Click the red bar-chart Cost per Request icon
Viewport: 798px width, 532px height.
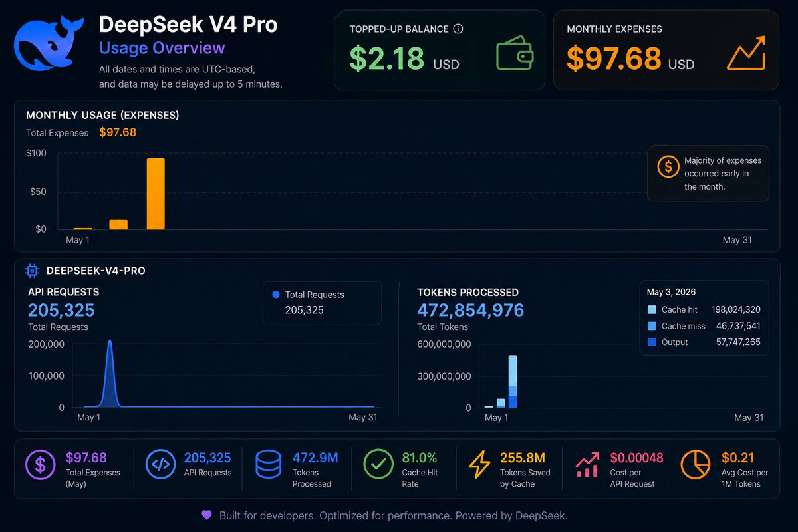(587, 465)
